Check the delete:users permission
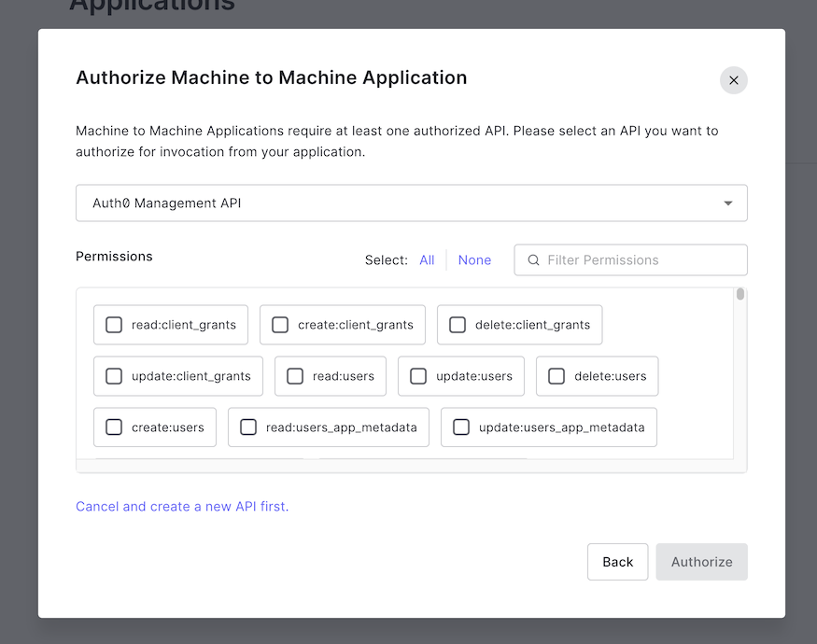This screenshot has height=644, width=817. point(556,376)
